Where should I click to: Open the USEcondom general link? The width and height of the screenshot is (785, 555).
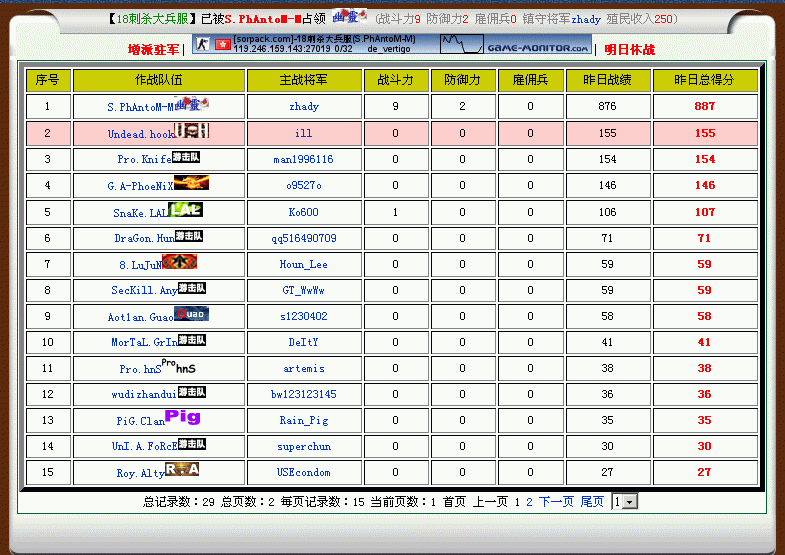point(303,473)
